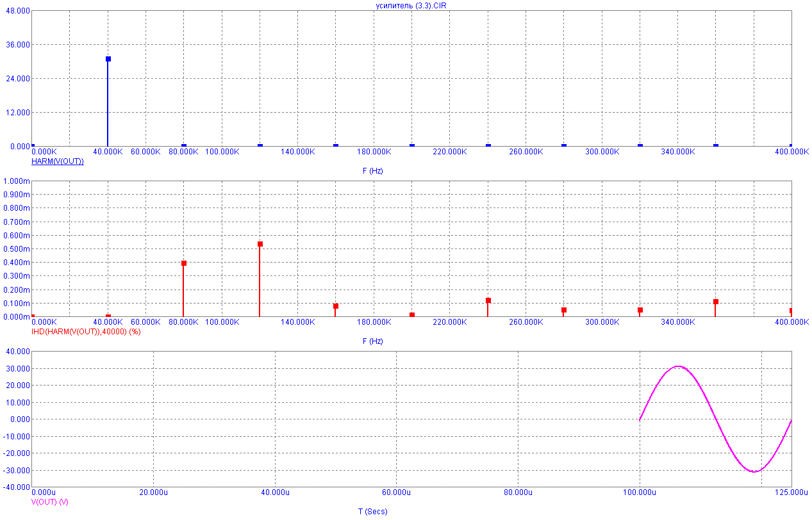The image size is (812, 520).
Task: Click the 'F (Hz)' label under the HARM plot
Action: click(x=372, y=171)
